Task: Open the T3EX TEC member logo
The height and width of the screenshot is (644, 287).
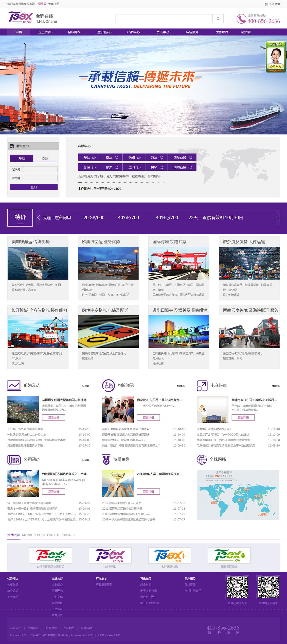Action: [50, 555]
